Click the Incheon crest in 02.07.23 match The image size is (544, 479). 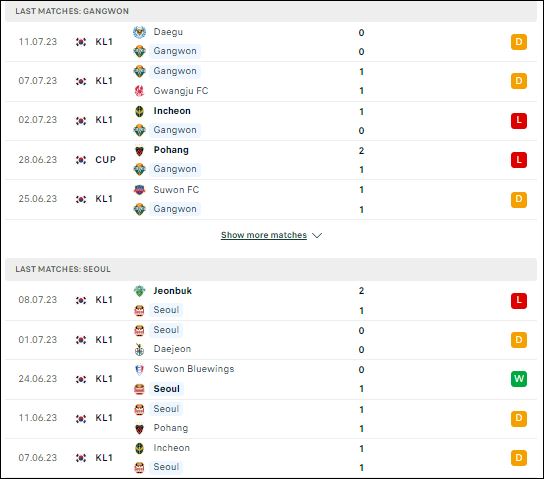tap(139, 111)
